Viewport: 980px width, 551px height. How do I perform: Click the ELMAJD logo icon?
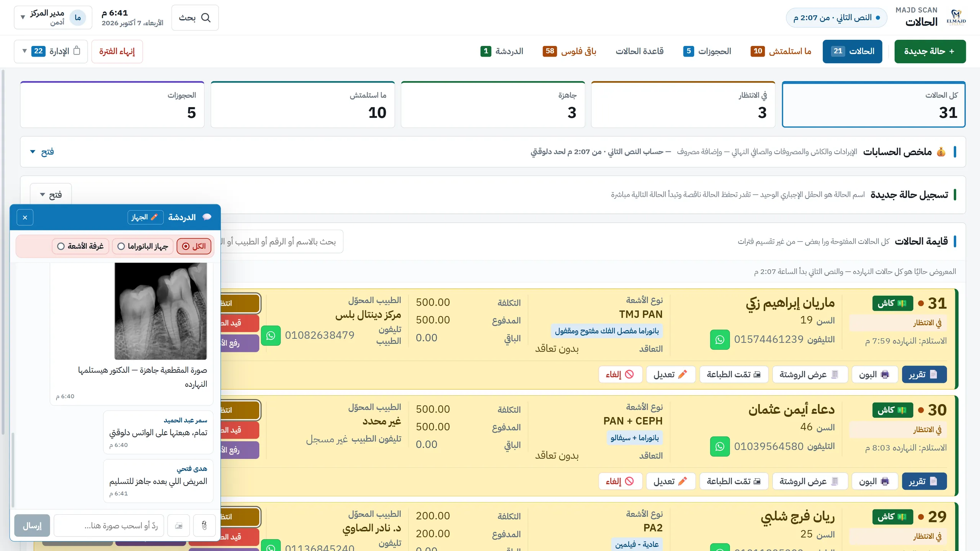click(956, 17)
